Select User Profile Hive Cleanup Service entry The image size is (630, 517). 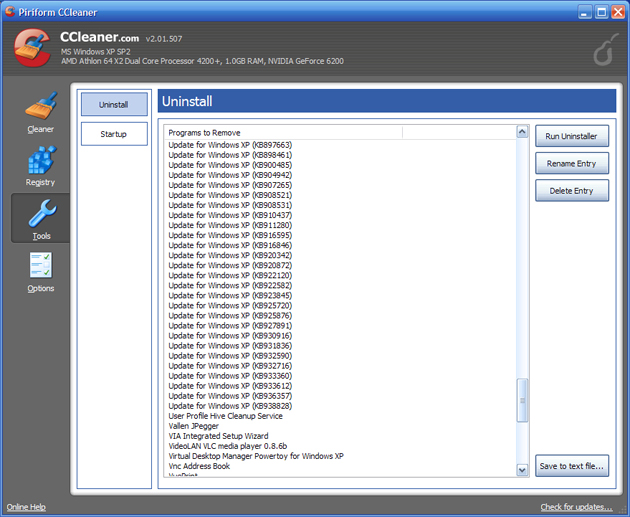pyautogui.click(x=225, y=416)
